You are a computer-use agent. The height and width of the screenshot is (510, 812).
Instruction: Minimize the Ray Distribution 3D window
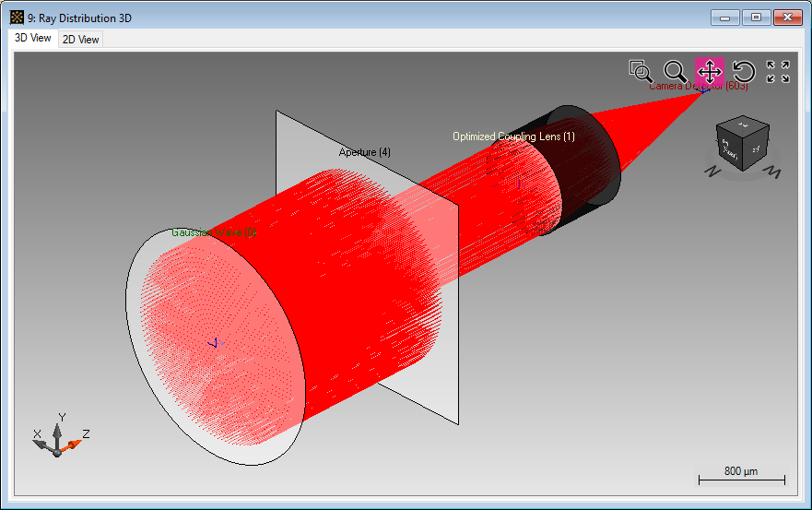tap(726, 18)
